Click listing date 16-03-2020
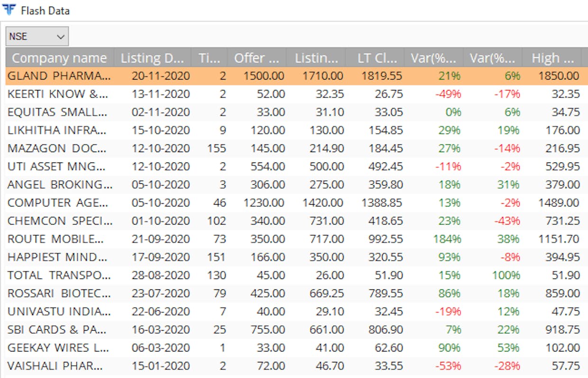This screenshot has height=378, width=588. tap(161, 330)
